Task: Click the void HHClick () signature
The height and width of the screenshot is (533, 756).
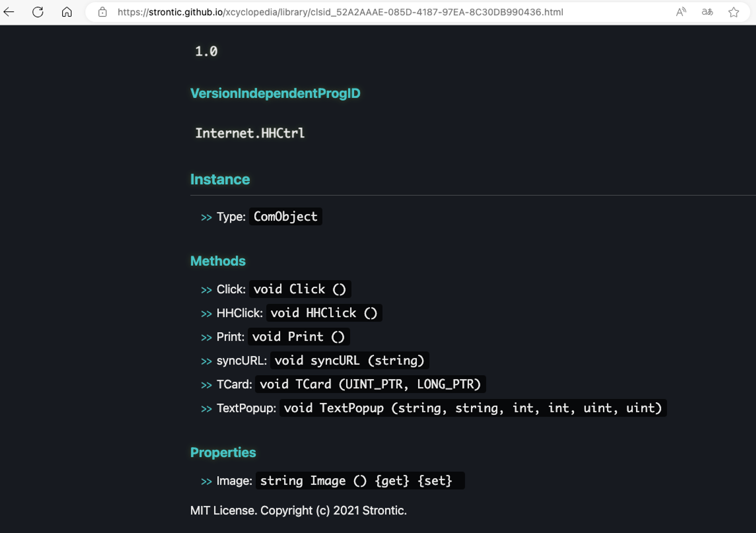Action: pyautogui.click(x=324, y=313)
